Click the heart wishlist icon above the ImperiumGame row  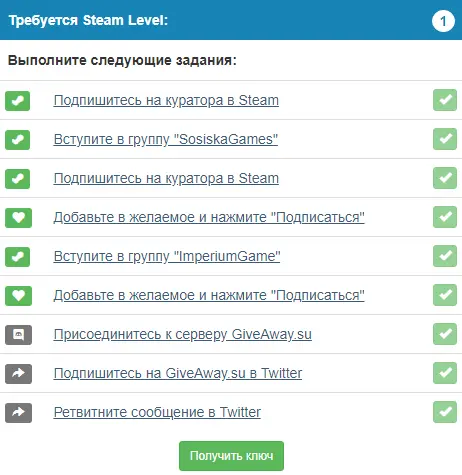coord(18,218)
